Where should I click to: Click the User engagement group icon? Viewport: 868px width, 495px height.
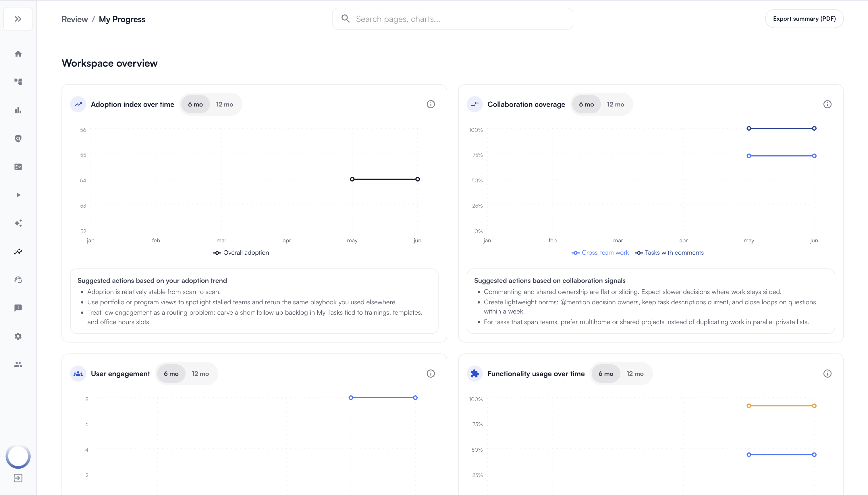pos(78,374)
